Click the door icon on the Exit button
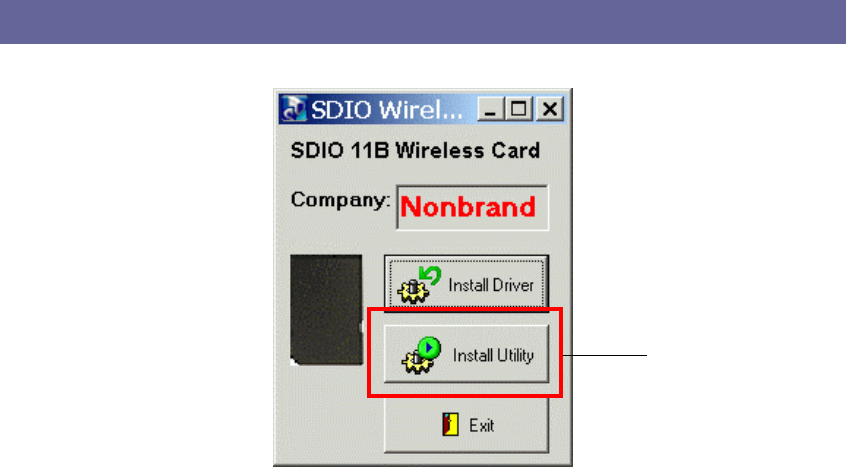Screen dimensions: 846x467 coord(451,424)
